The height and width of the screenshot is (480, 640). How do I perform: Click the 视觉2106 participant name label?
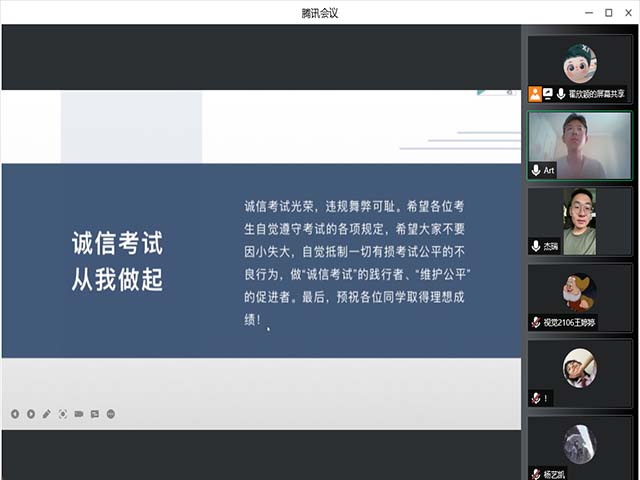click(x=569, y=323)
